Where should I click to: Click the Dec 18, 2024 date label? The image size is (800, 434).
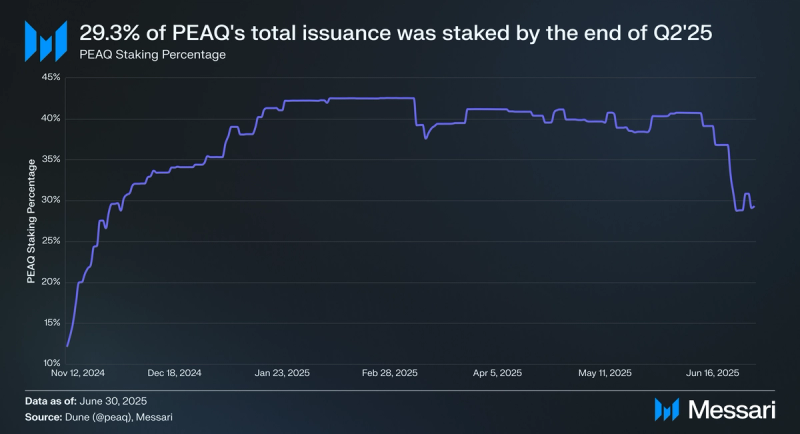[174, 373]
